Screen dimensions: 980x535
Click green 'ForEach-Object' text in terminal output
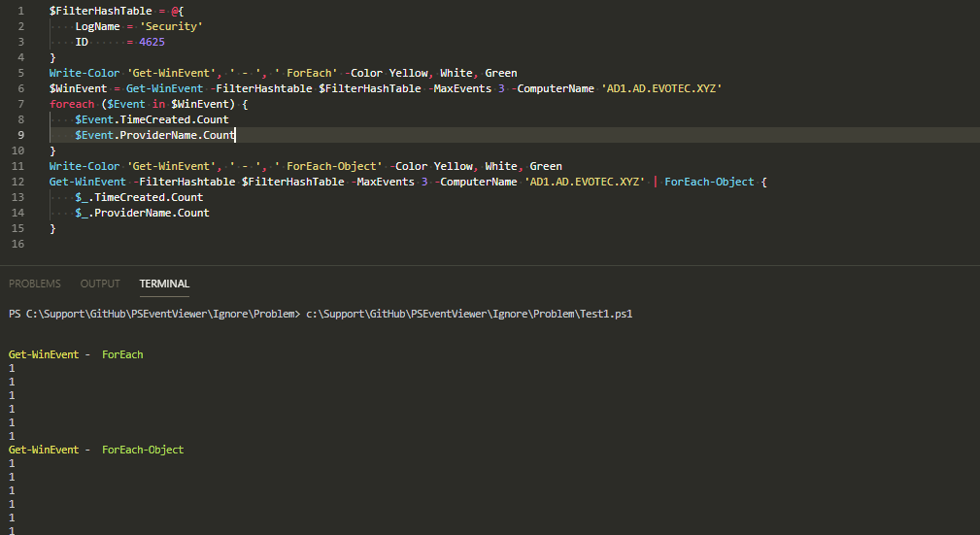coord(143,450)
